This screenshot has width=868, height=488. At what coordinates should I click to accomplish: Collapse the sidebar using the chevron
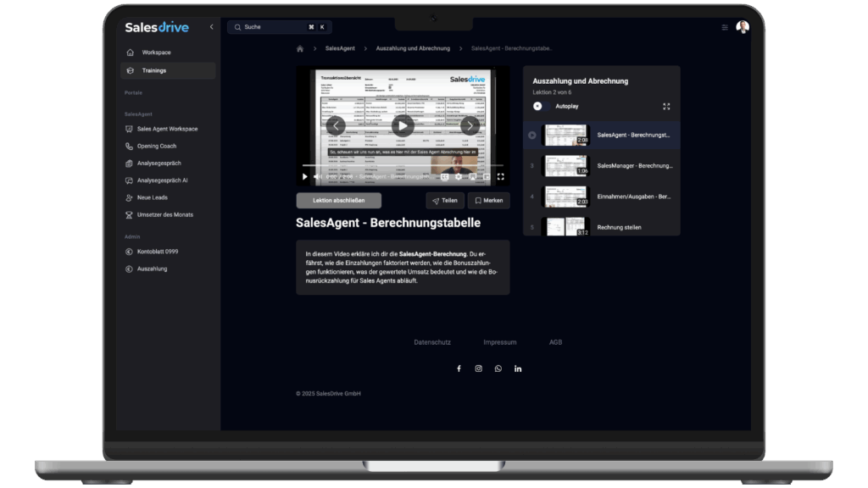coord(211,27)
